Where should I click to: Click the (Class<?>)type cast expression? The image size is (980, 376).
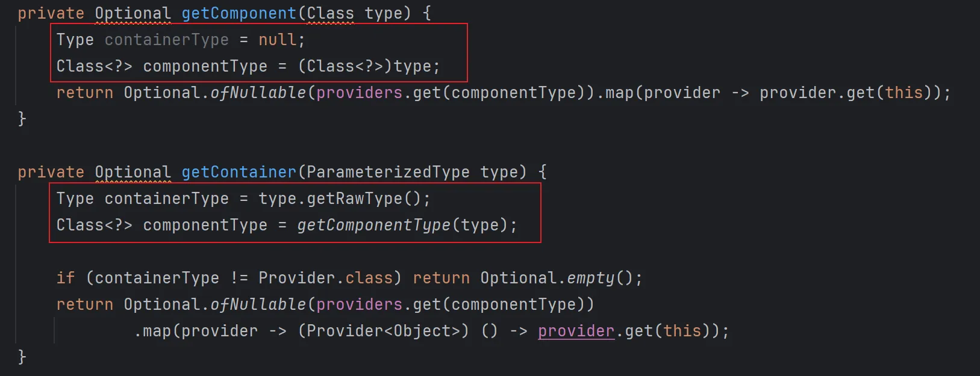(x=369, y=66)
